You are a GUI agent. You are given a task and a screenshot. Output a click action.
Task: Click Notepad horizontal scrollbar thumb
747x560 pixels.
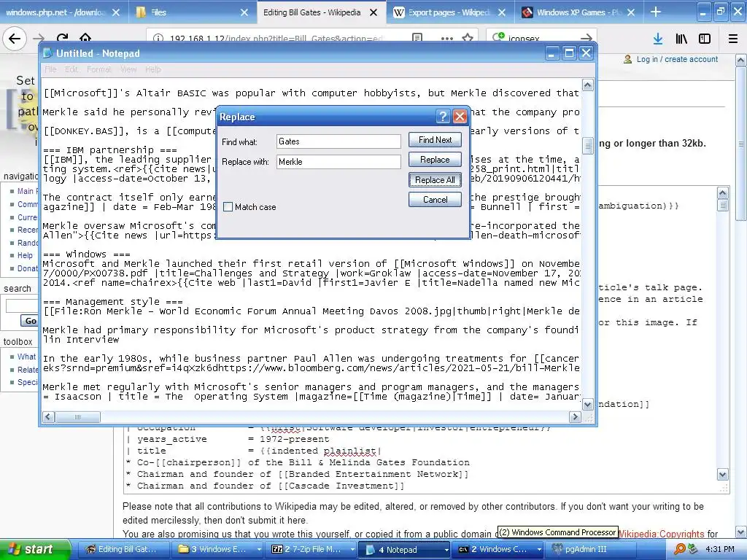[77, 417]
